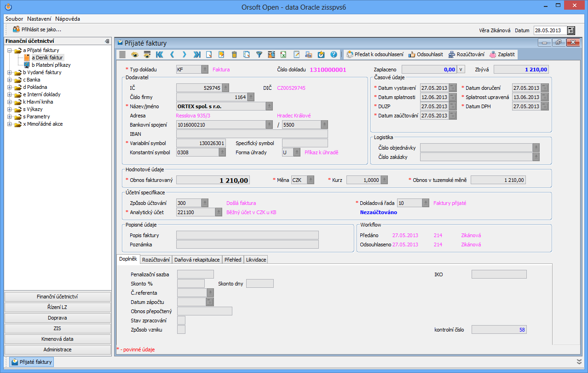Click the note pencil-on-page icon
This screenshot has width=588, height=373.
click(296, 54)
